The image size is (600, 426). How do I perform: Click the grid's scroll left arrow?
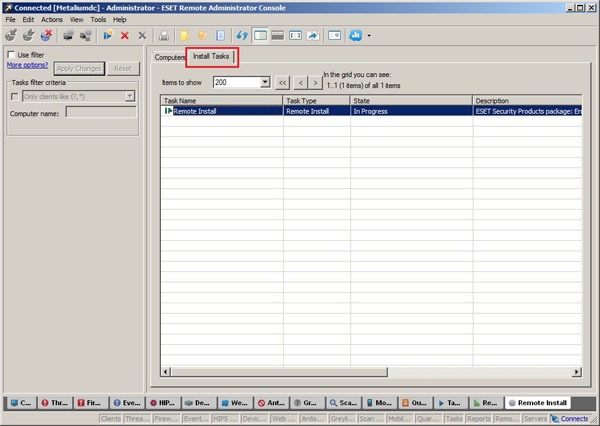166,372
